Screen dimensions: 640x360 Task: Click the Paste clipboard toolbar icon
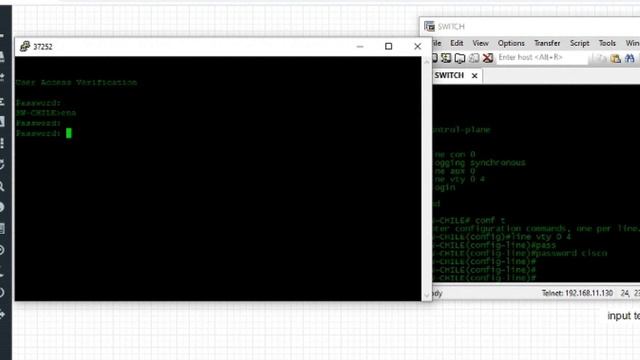[616, 58]
